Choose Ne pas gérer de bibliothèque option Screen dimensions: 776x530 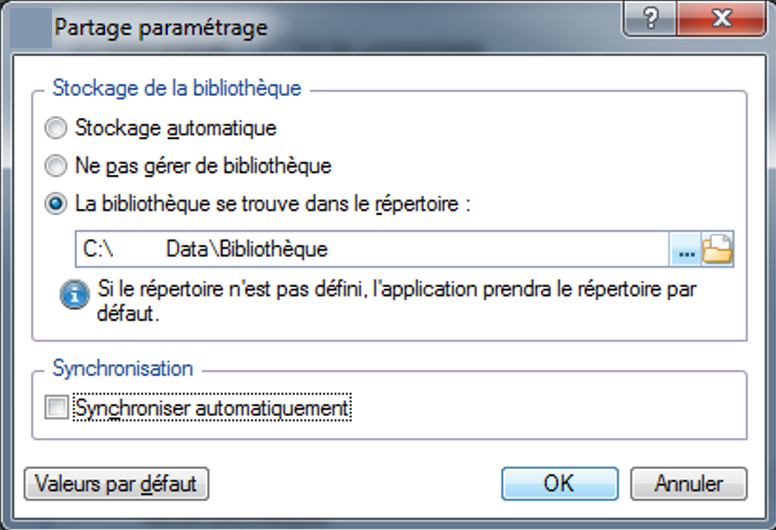click(55, 166)
